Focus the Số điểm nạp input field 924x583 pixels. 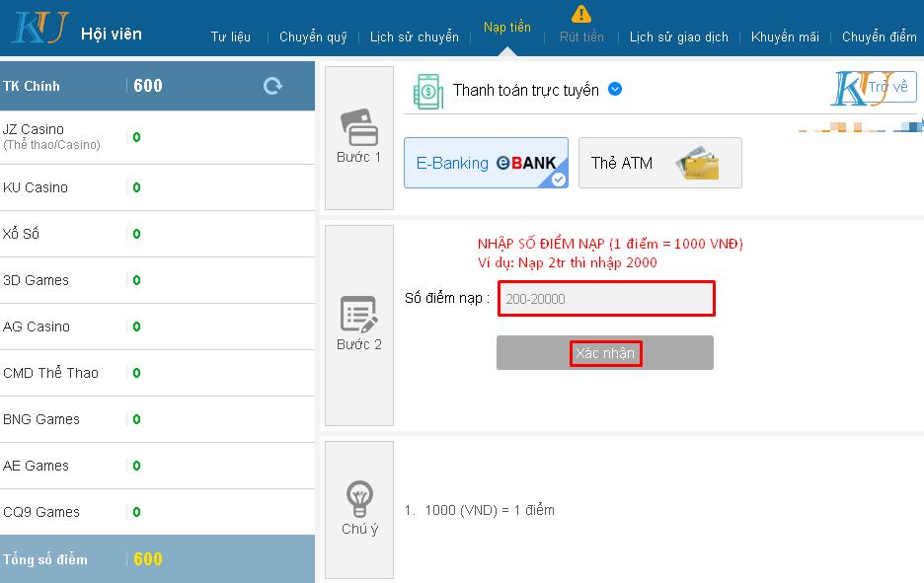click(x=605, y=298)
